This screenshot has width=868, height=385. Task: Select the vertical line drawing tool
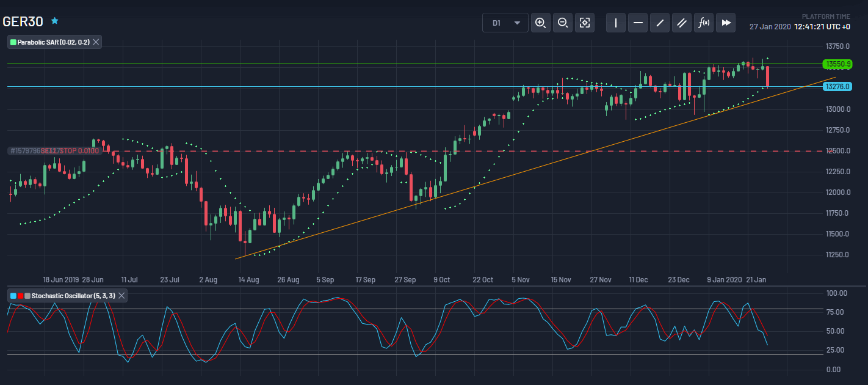[615, 23]
